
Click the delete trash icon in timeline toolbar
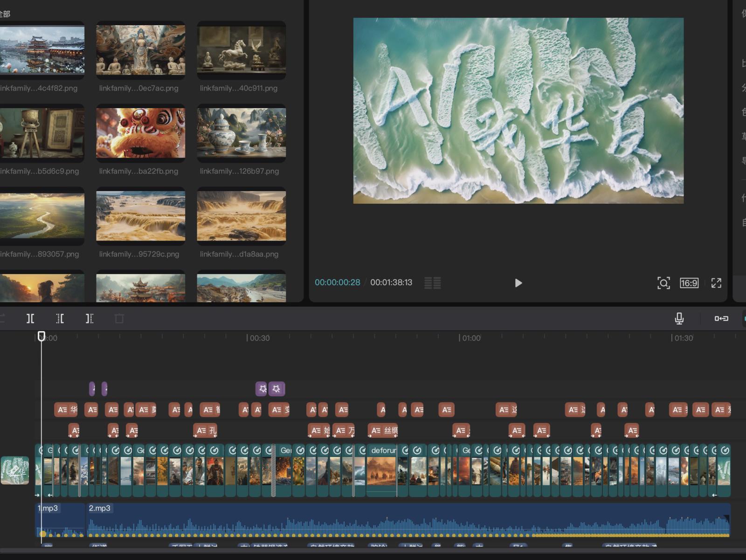point(119,318)
